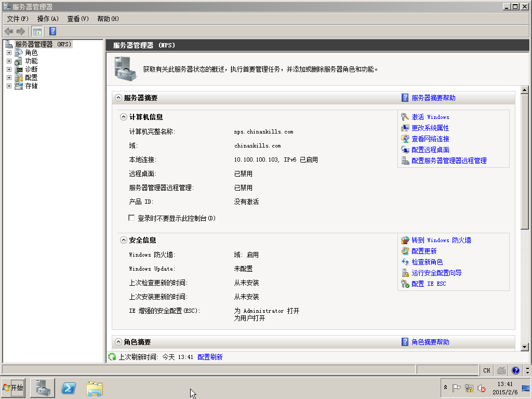Click the icon beside 配置 IE ESC

[x=405, y=284]
